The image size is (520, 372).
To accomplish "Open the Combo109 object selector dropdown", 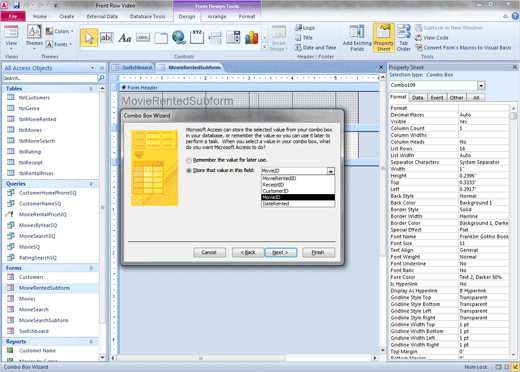I will pyautogui.click(x=481, y=85).
